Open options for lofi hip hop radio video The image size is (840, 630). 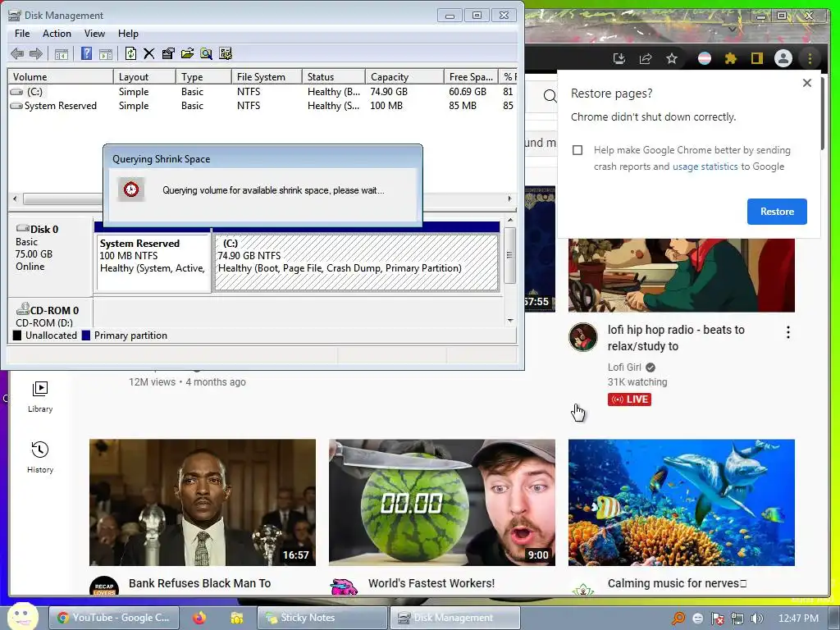788,332
